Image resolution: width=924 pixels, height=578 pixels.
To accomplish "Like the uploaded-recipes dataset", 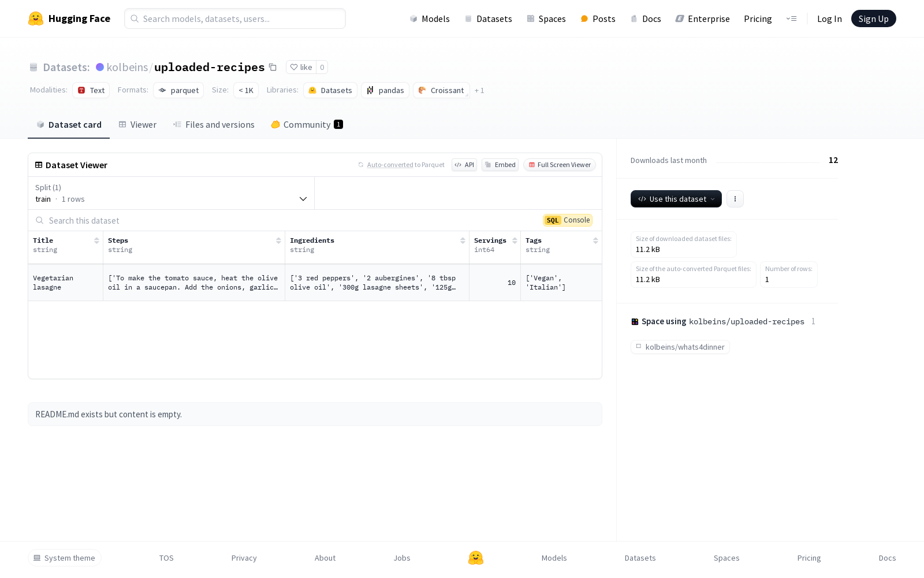I will click(x=301, y=67).
